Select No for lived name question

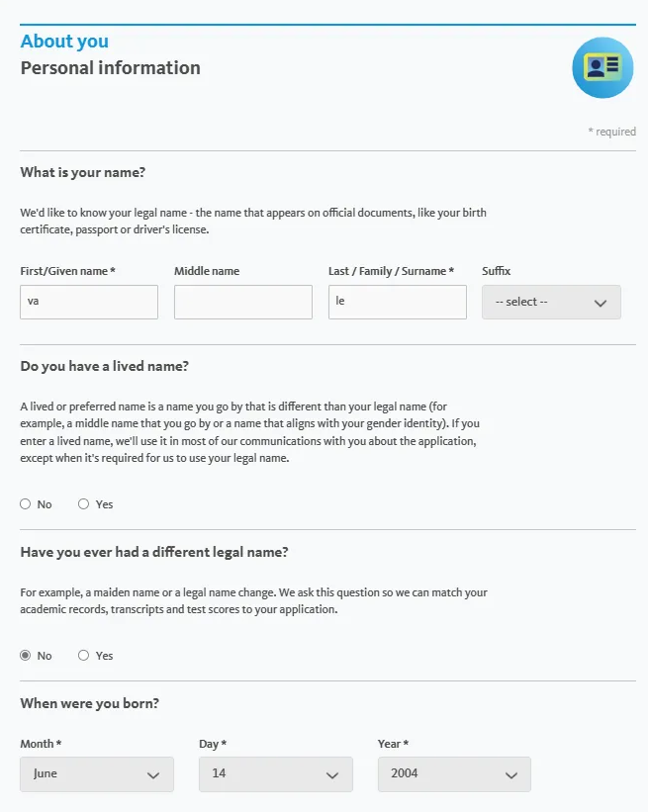coord(26,504)
